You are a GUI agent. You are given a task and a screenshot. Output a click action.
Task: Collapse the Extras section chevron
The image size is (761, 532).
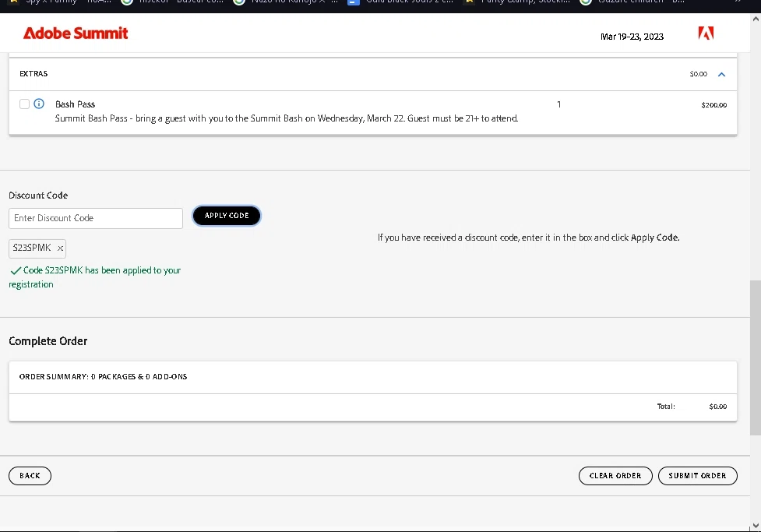click(721, 74)
